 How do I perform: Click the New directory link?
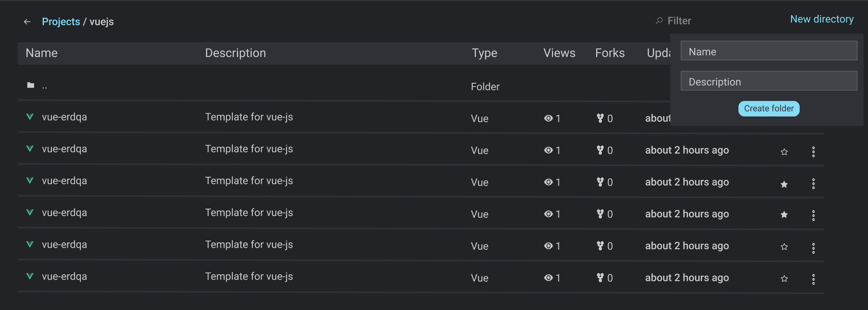[x=822, y=19]
